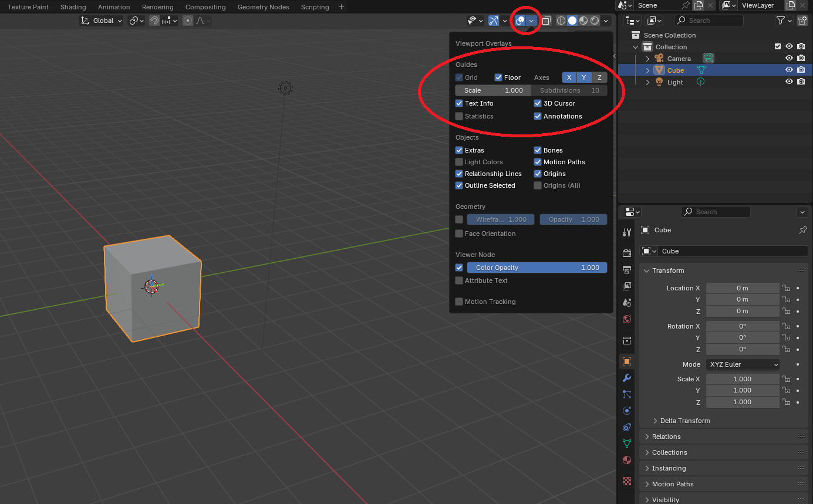813x504 pixels.
Task: Open the View Layer properties tab
Action: click(x=627, y=286)
